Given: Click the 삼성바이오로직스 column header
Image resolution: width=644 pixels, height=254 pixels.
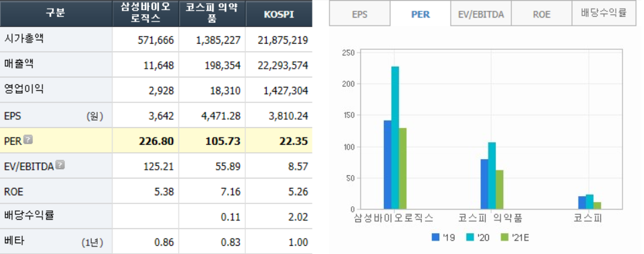Looking at the screenshot, I should click(x=146, y=13).
